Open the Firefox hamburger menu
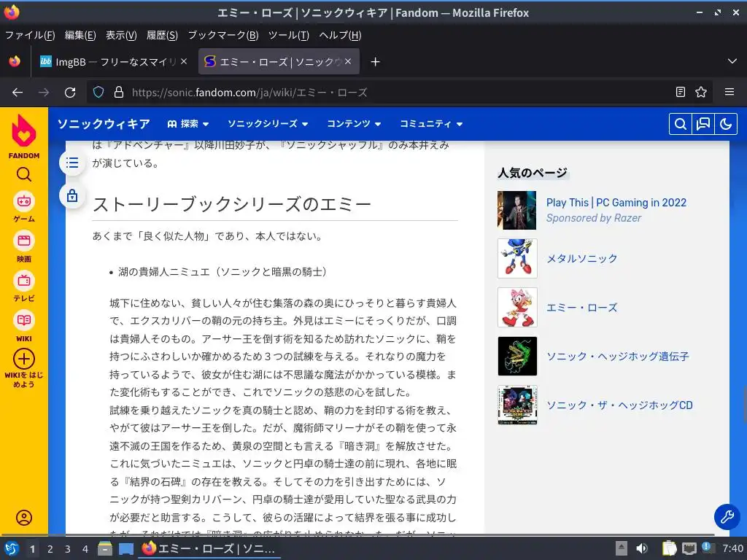The height and width of the screenshot is (560, 747). tap(729, 93)
